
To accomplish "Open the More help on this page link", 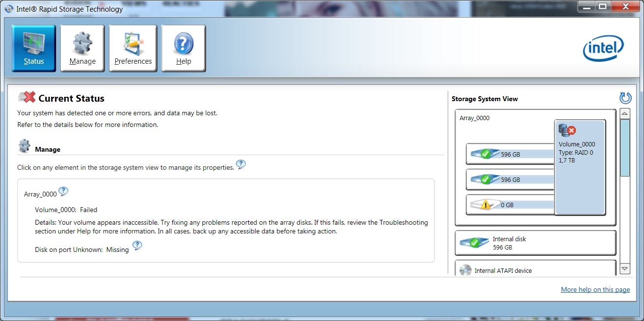I will coord(595,289).
